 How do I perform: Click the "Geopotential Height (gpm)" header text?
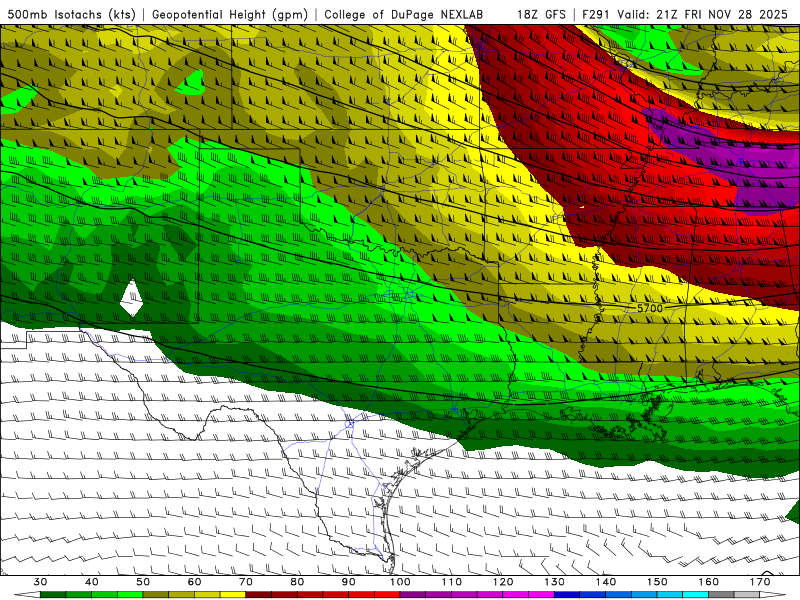click(230, 15)
